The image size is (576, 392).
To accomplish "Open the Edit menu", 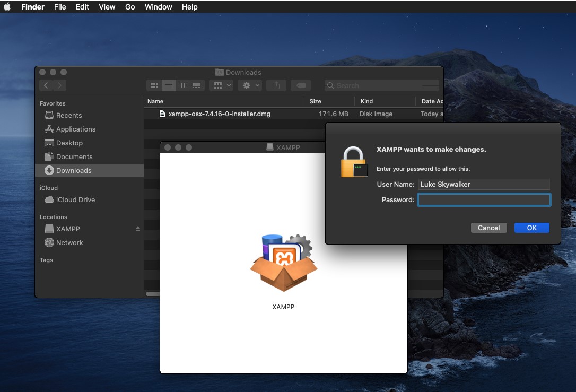I will 82,6.
